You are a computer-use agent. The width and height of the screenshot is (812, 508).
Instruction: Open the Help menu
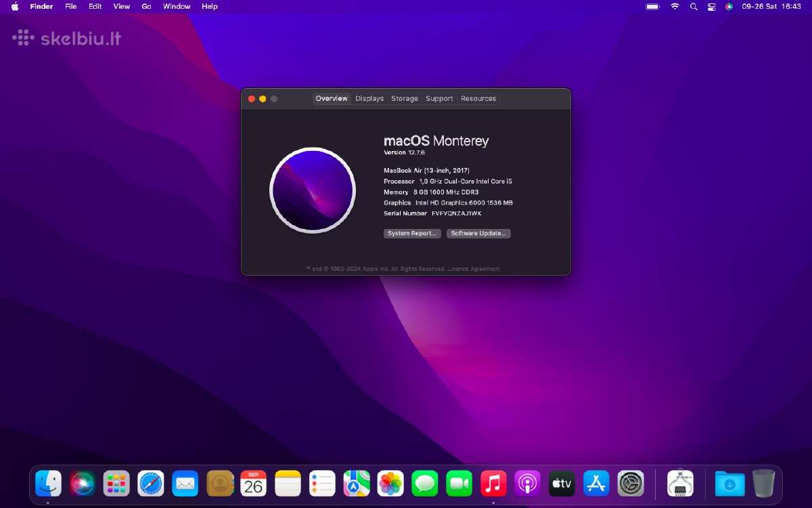210,6
